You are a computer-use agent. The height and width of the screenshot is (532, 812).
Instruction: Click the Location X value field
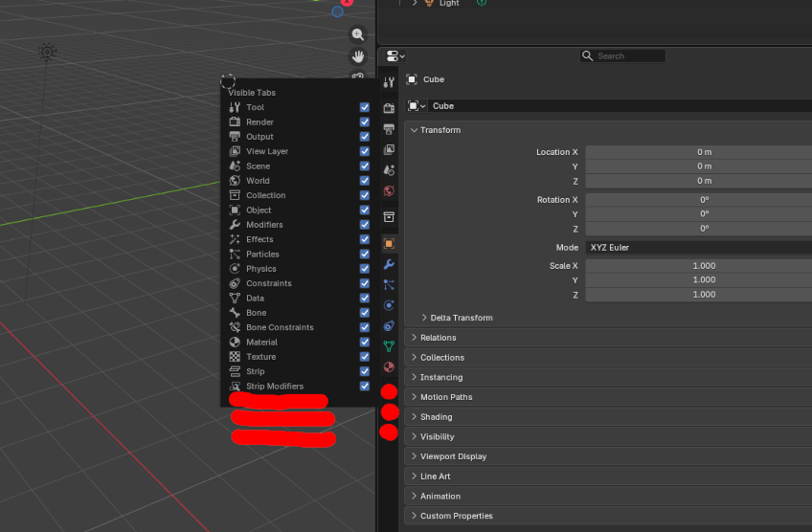(x=699, y=152)
